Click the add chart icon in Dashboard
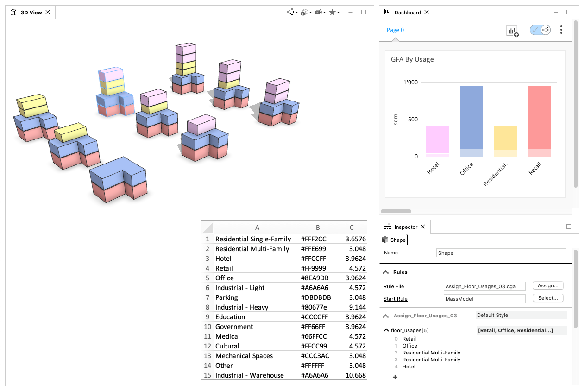The image size is (585, 392). click(x=512, y=31)
